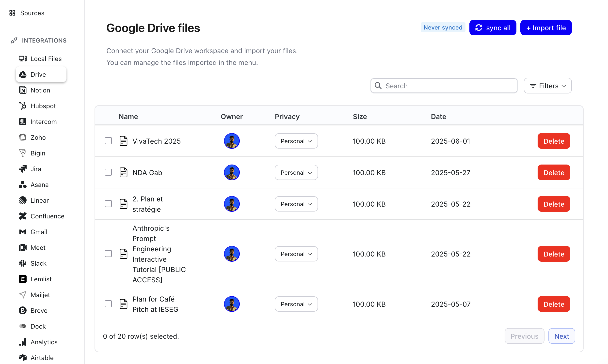Expand Privacy dropdown for VivaTech 2025
Image resolution: width=608 pixels, height=364 pixels.
point(296,141)
